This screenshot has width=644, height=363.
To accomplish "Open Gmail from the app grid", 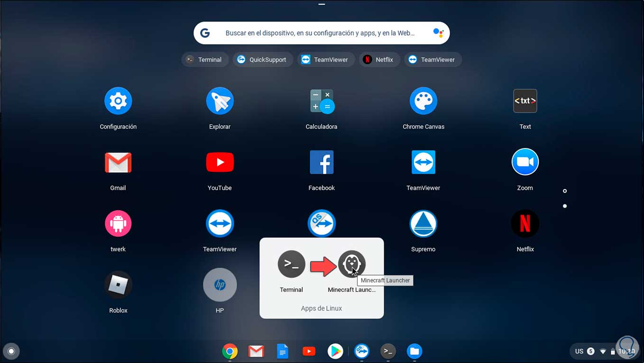I will coord(118,162).
